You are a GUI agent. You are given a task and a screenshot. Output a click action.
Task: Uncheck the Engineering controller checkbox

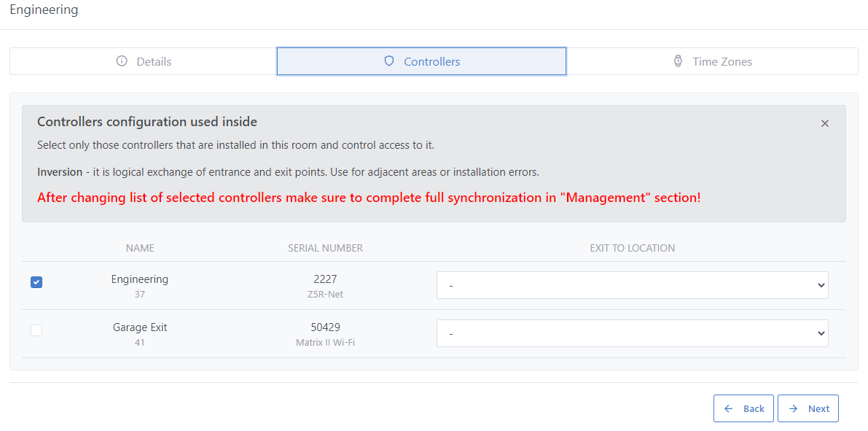click(x=36, y=282)
